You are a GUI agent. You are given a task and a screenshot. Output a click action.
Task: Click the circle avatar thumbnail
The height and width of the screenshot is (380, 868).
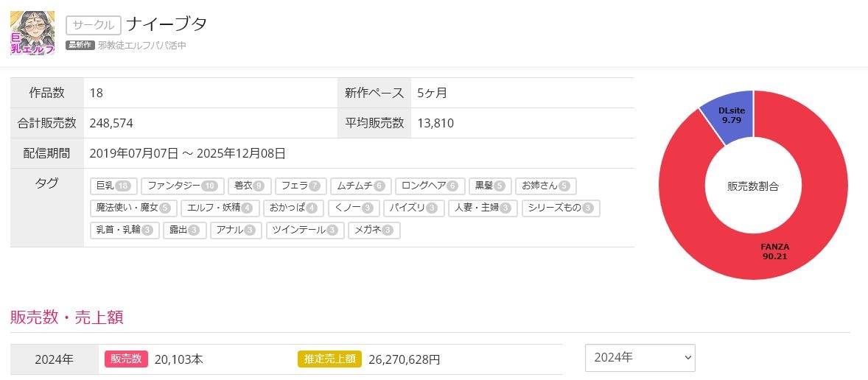[32, 33]
